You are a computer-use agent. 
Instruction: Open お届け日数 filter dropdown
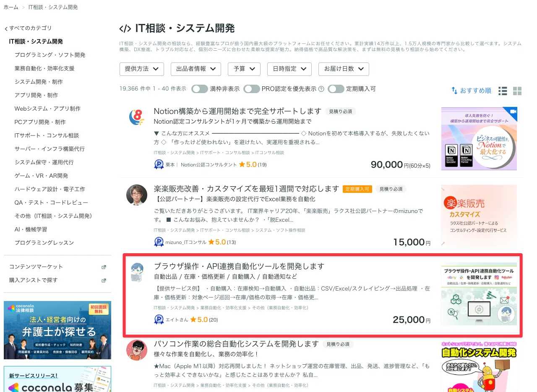(x=344, y=69)
